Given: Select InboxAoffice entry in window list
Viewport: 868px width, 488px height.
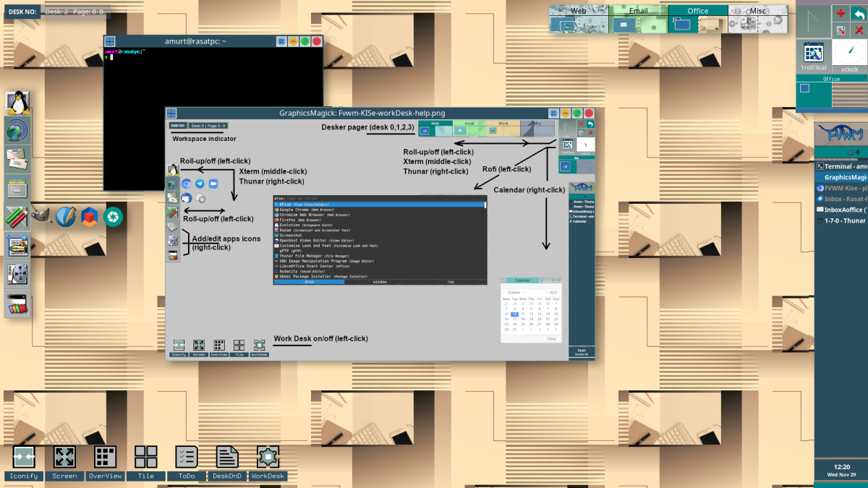Looking at the screenshot, I should 841,210.
